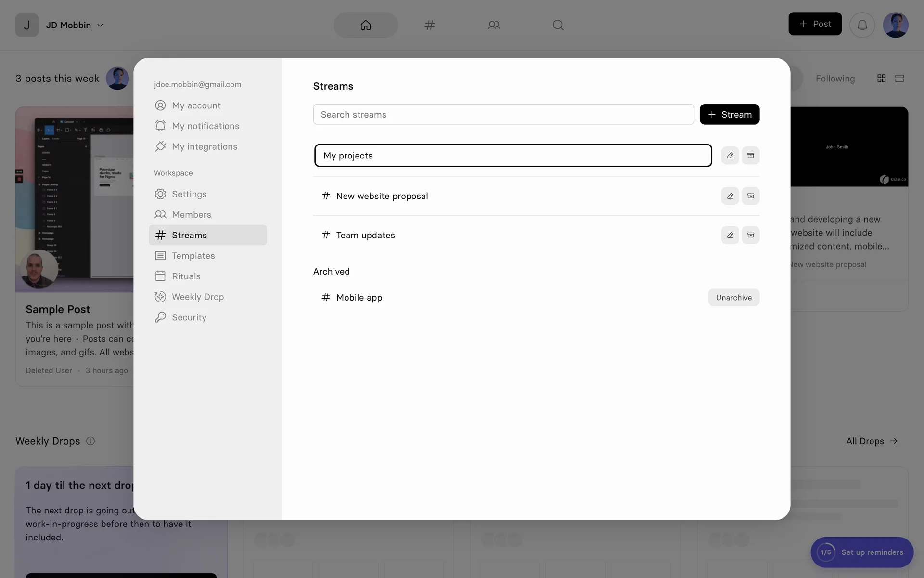This screenshot has width=924, height=578.
Task: Click the edit pencil for Team updates stream
Action: [730, 235]
